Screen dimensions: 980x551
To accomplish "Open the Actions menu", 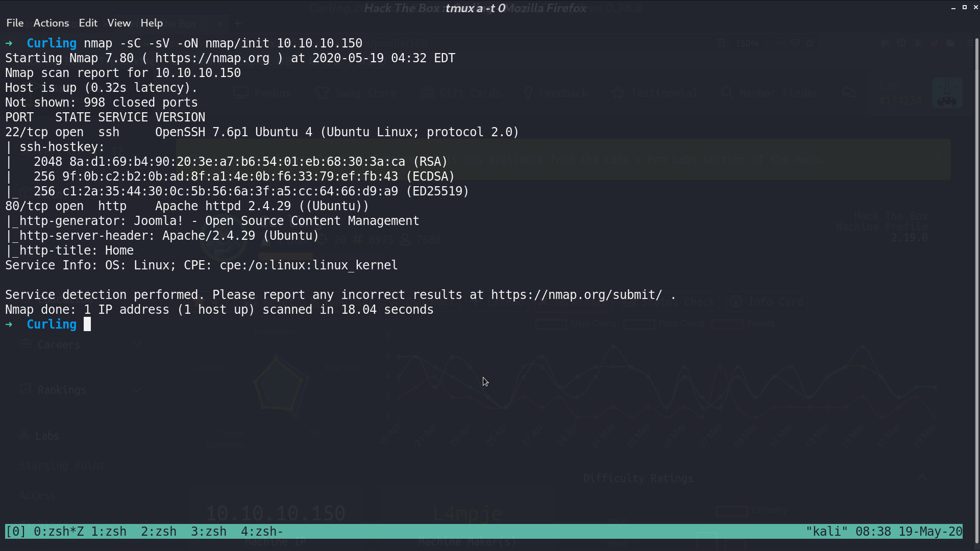I will pyautogui.click(x=51, y=23).
